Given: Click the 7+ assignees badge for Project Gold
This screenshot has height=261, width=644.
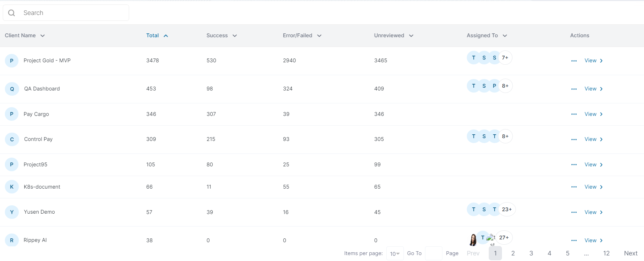Looking at the screenshot, I should click(x=505, y=58).
